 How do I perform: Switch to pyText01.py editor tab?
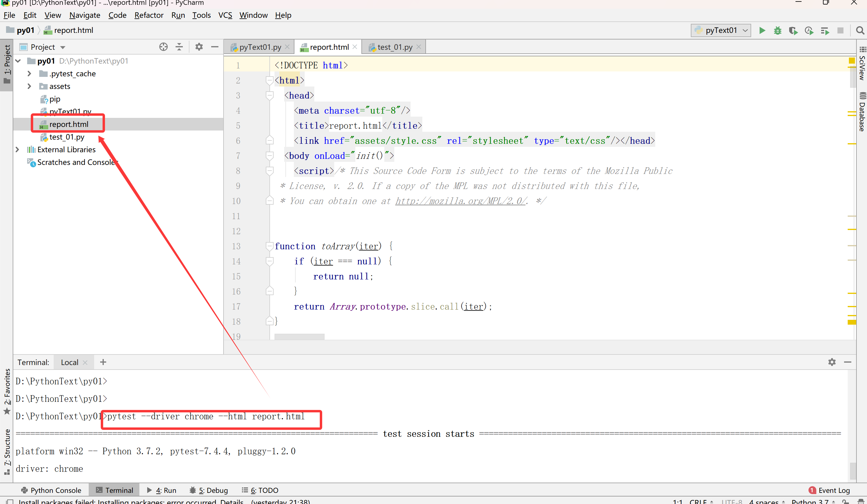[x=260, y=47]
